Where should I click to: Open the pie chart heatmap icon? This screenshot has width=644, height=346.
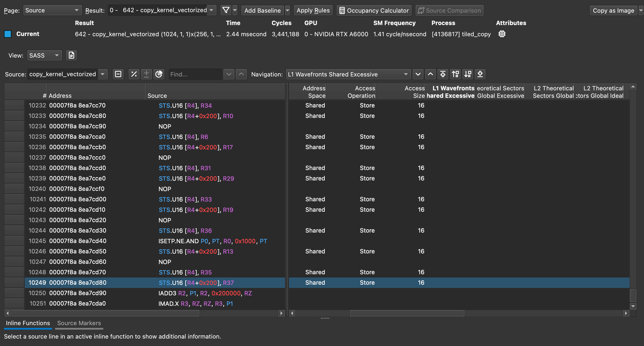[x=159, y=74]
